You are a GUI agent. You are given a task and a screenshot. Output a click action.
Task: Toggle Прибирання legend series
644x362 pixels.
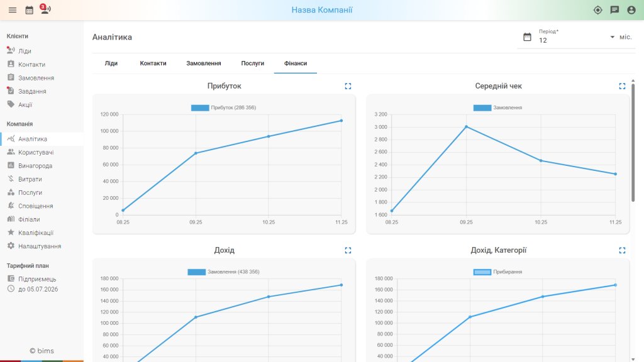click(498, 271)
